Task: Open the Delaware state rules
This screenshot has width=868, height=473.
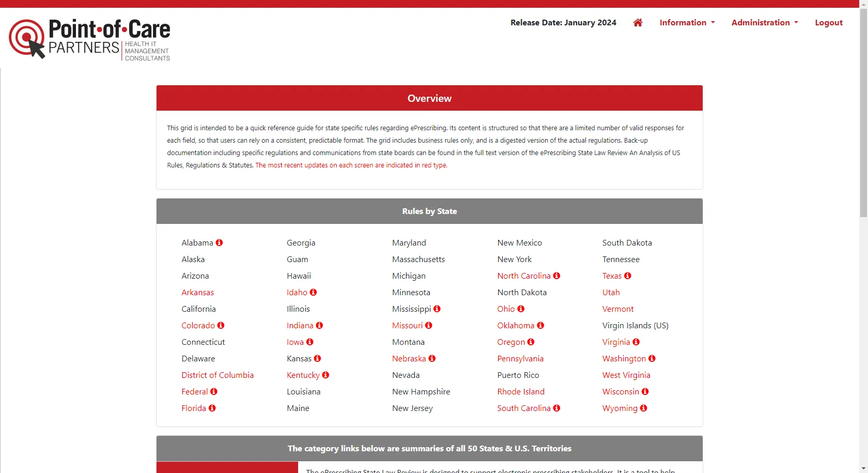Action: [198, 358]
